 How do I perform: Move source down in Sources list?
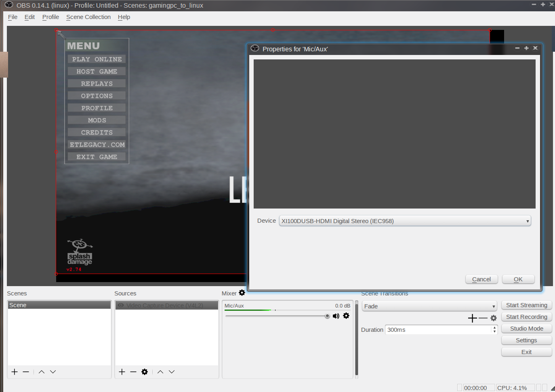click(172, 372)
